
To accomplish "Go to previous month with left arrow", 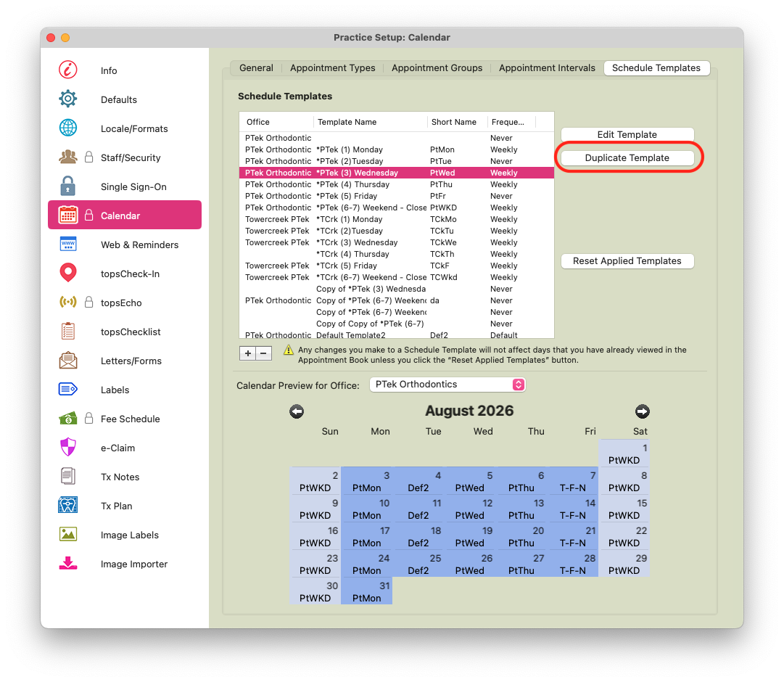I will (x=297, y=412).
